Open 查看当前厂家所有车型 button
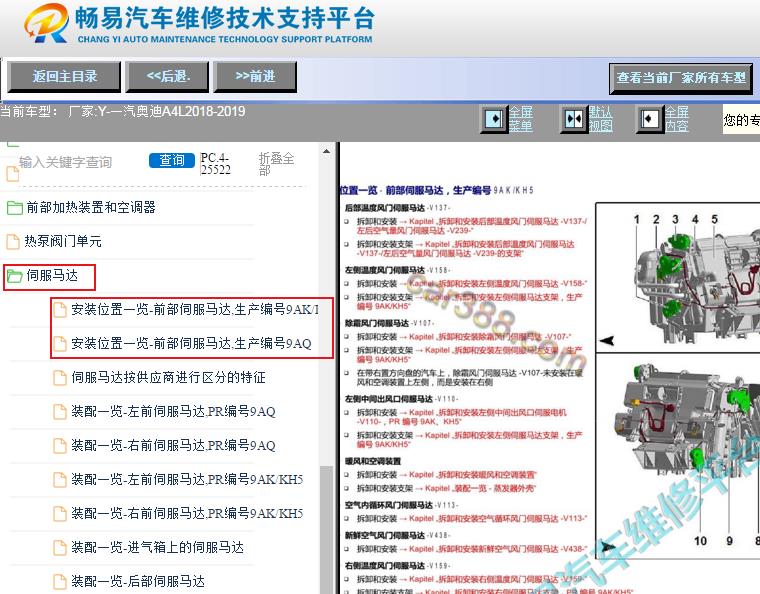Viewport: 760px width, 594px height. click(681, 78)
